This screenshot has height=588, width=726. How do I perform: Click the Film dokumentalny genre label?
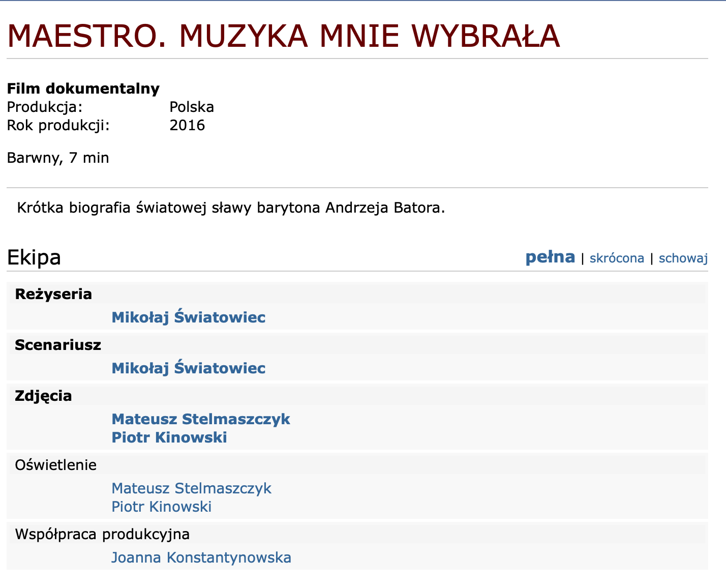tap(83, 89)
